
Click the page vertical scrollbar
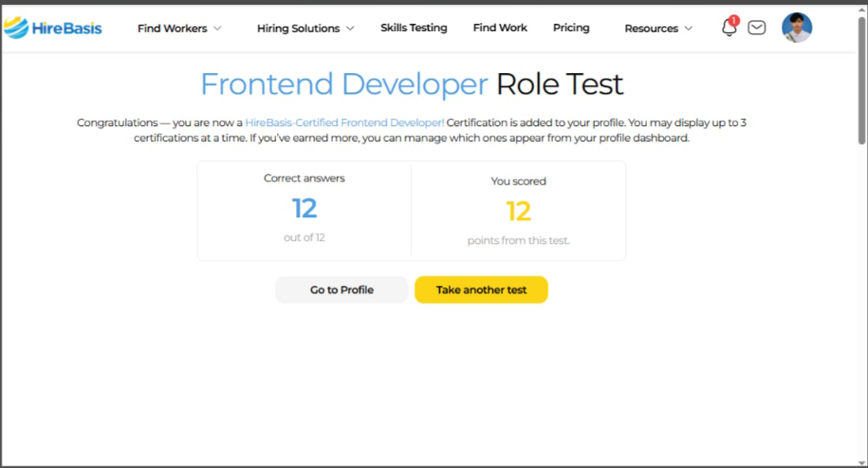[x=862, y=81]
